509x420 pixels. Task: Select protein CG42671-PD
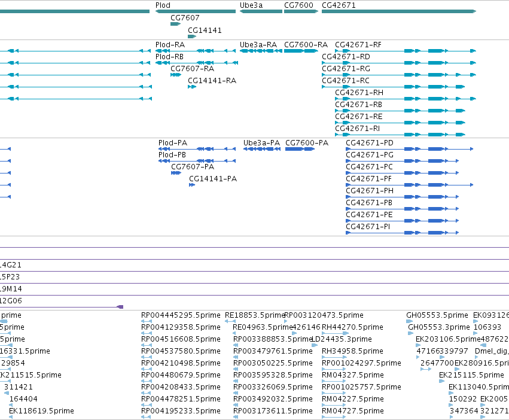point(370,142)
